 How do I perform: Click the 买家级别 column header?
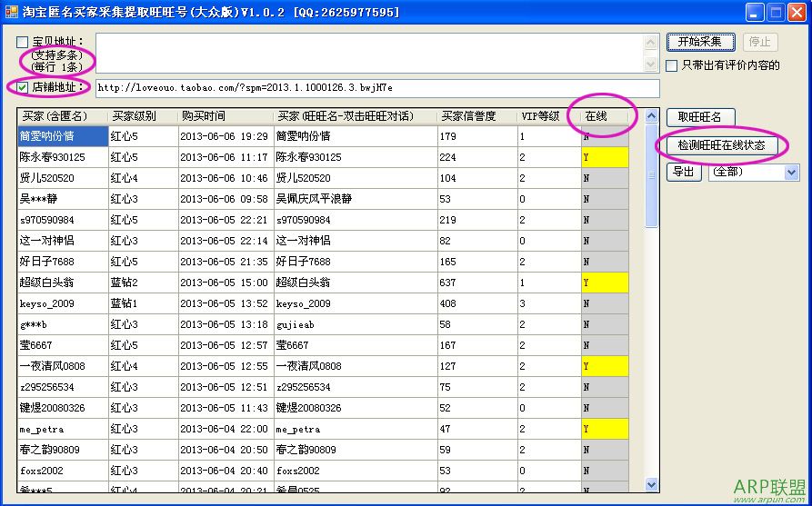point(142,116)
